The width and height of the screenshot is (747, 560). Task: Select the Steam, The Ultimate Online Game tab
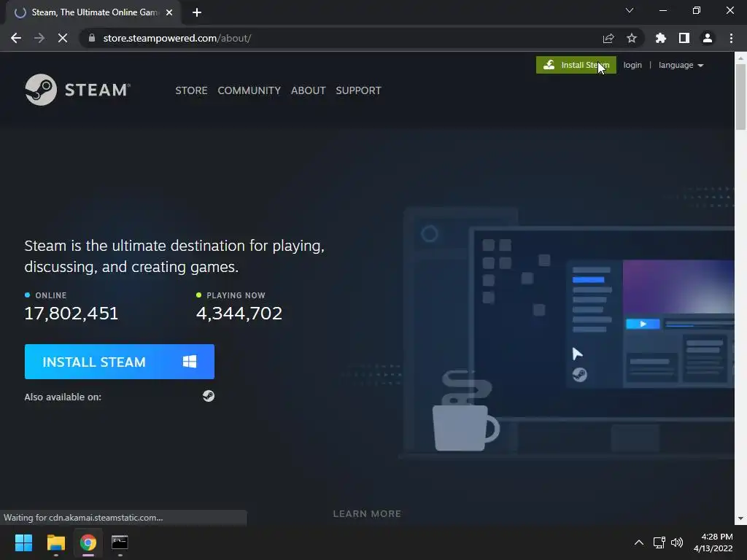click(94, 12)
